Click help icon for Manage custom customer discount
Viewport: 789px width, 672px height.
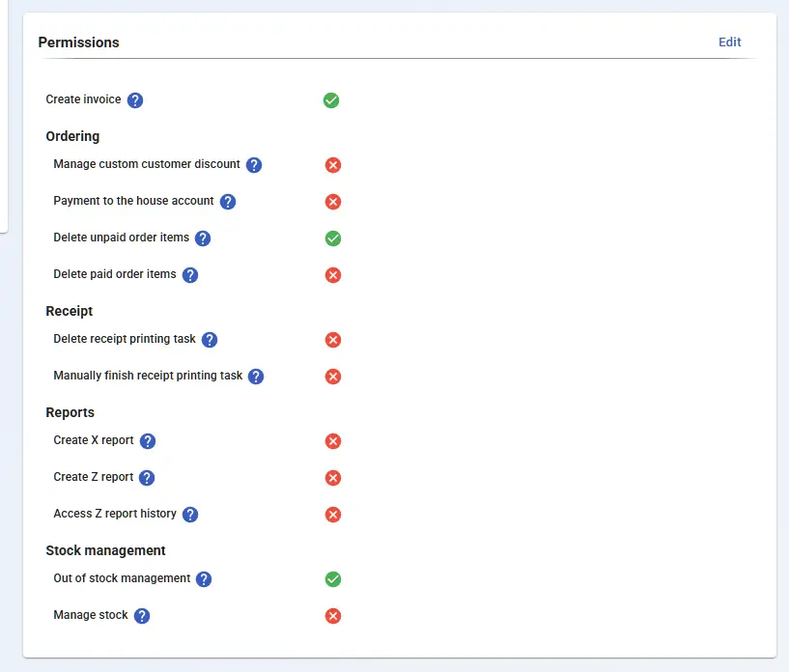pos(254,165)
